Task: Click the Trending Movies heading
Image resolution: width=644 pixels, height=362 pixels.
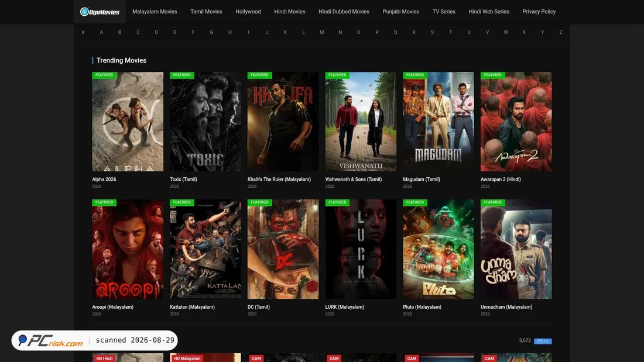Action: point(121,60)
